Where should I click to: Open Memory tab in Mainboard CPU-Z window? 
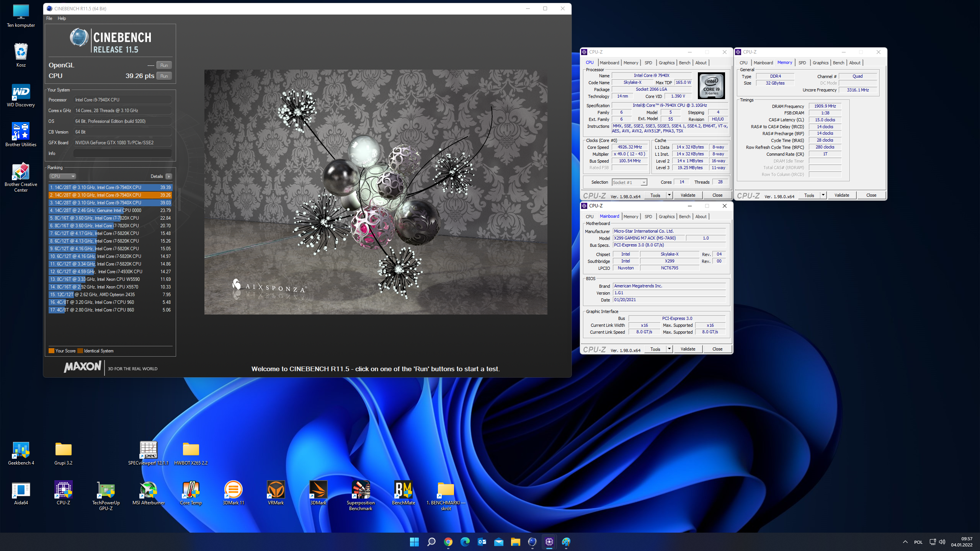630,217
